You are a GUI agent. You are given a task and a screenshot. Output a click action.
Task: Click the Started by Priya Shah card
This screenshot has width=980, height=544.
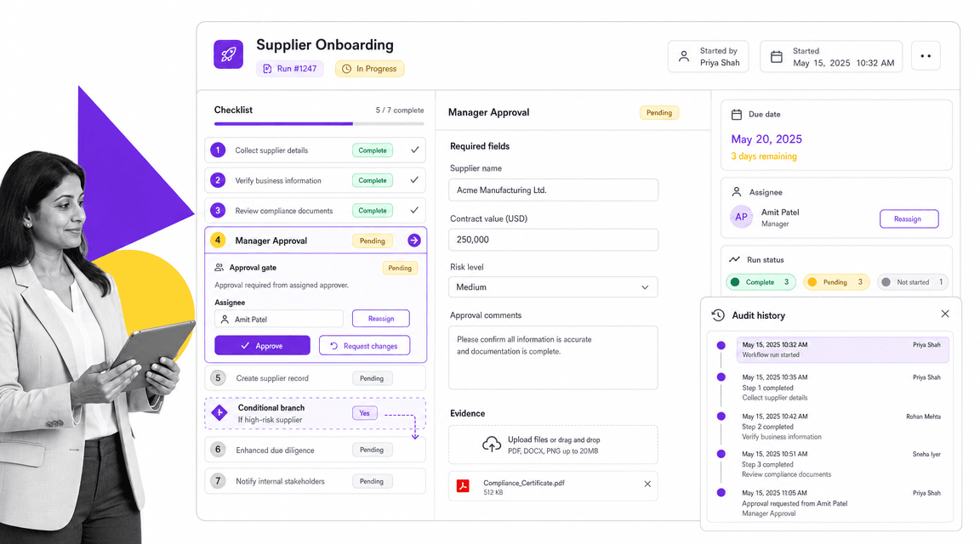[708, 57]
